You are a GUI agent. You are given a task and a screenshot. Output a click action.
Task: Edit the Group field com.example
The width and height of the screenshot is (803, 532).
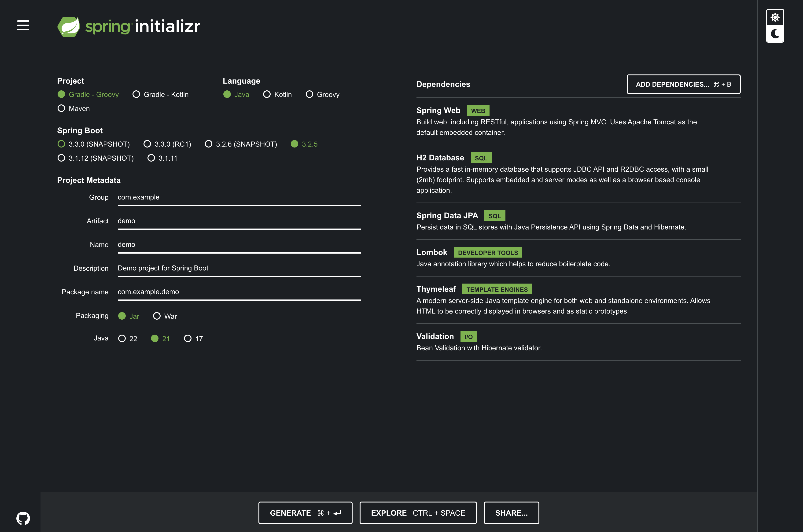click(x=239, y=197)
